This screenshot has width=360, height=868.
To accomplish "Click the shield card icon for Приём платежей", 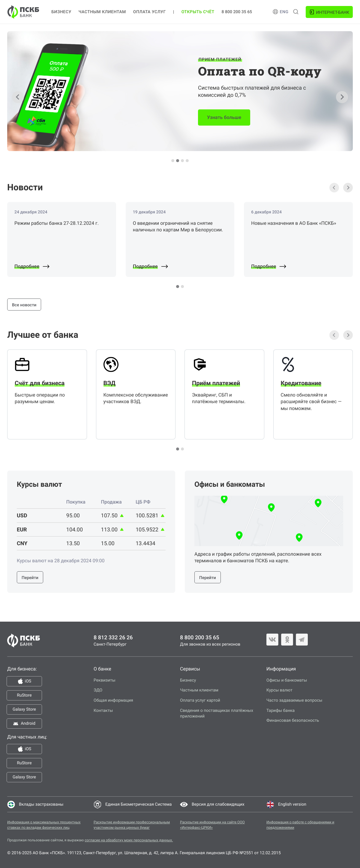I will pyautogui.click(x=199, y=364).
